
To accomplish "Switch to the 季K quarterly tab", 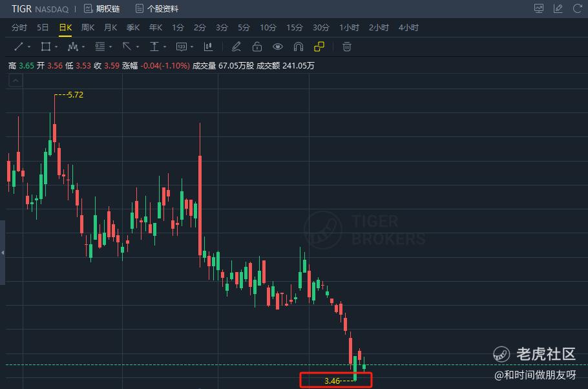I will point(132,27).
